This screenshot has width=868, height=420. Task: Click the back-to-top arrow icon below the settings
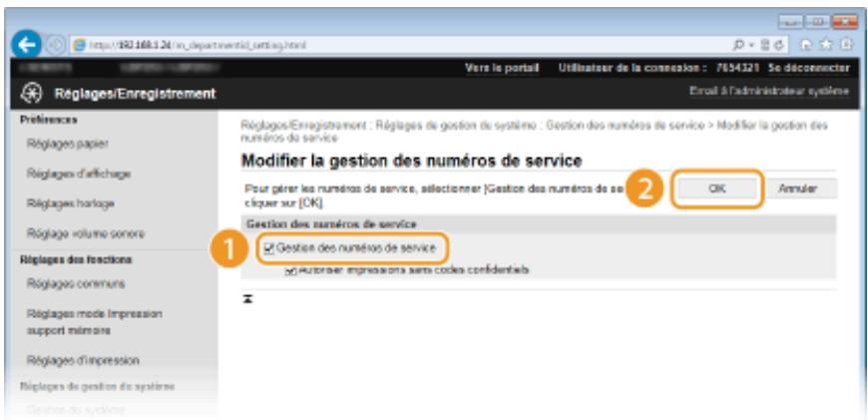(249, 299)
